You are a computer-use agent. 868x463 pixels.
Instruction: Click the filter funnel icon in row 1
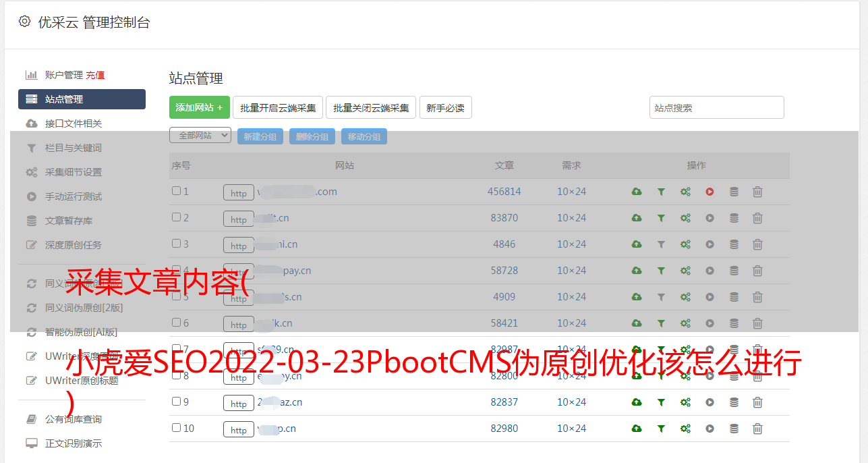point(661,192)
